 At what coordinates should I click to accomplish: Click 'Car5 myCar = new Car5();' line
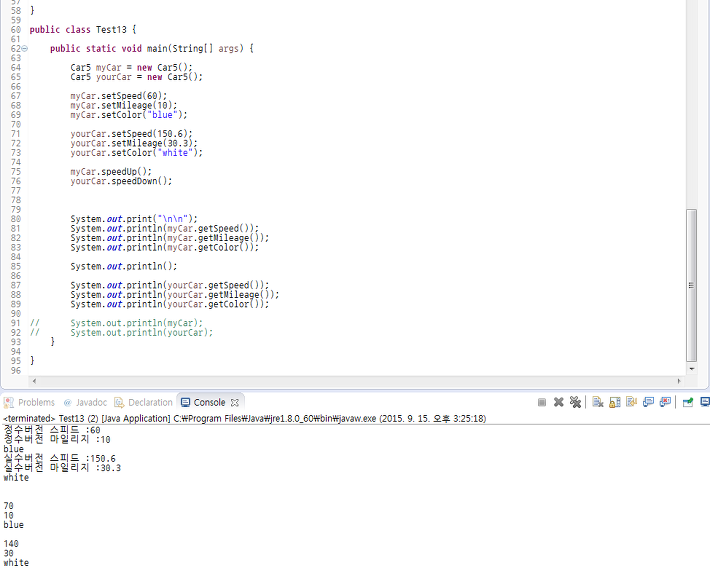131,67
